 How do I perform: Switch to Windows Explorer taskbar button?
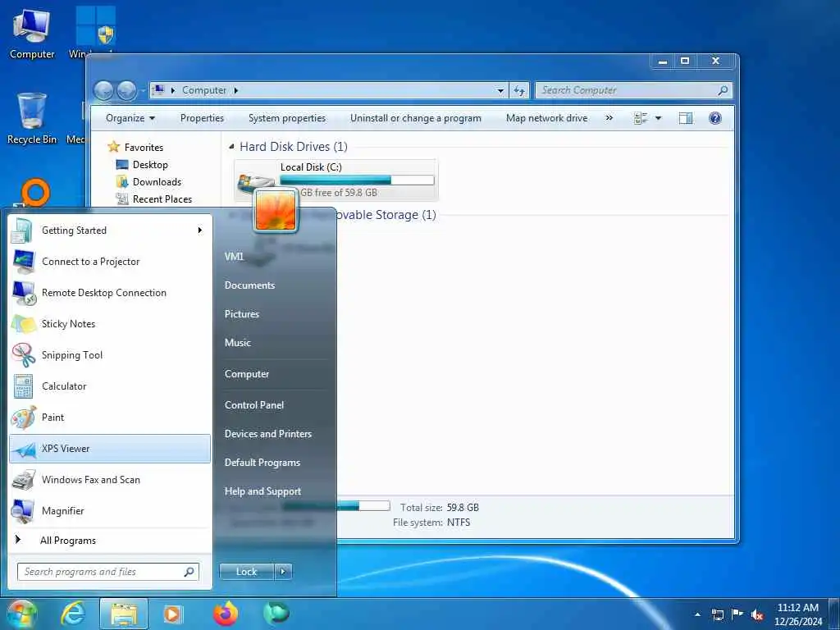click(124, 614)
